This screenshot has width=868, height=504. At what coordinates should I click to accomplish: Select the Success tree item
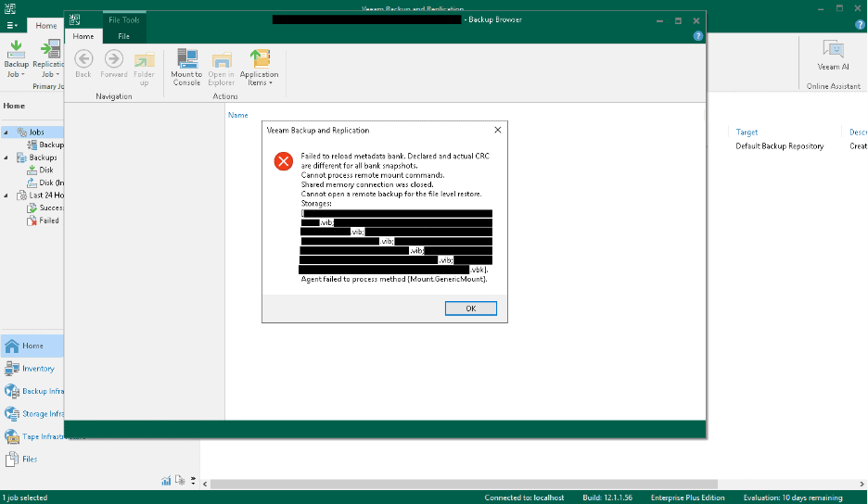(x=51, y=208)
